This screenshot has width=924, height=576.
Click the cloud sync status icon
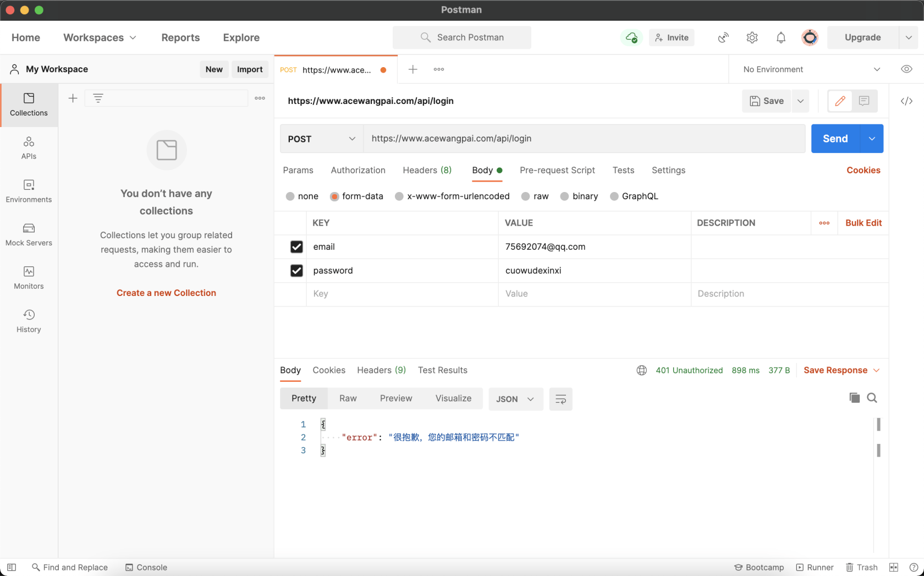click(631, 37)
